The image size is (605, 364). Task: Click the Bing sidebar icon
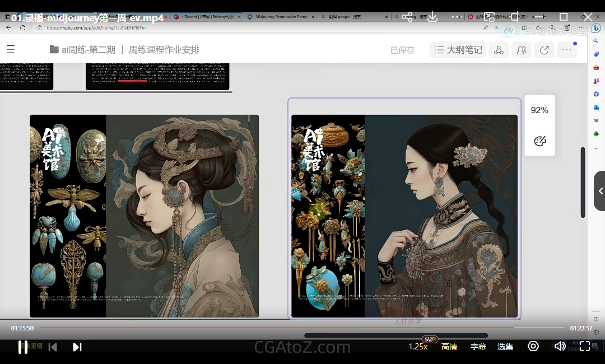596,27
